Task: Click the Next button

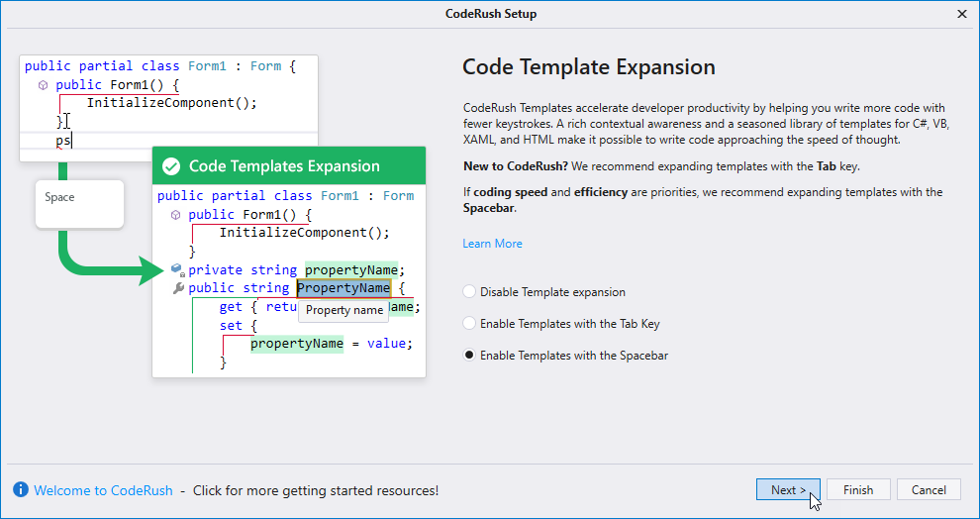Action: (788, 490)
